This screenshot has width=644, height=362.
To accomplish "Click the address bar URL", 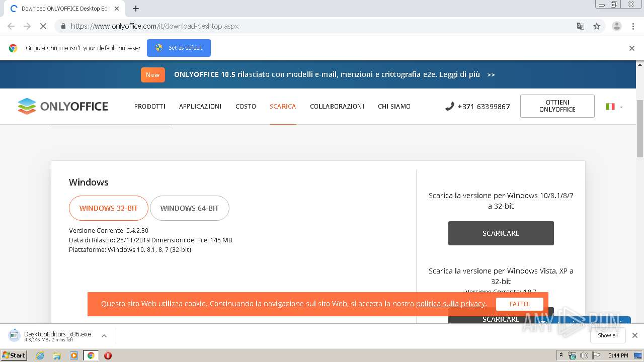I will pyautogui.click(x=154, y=26).
